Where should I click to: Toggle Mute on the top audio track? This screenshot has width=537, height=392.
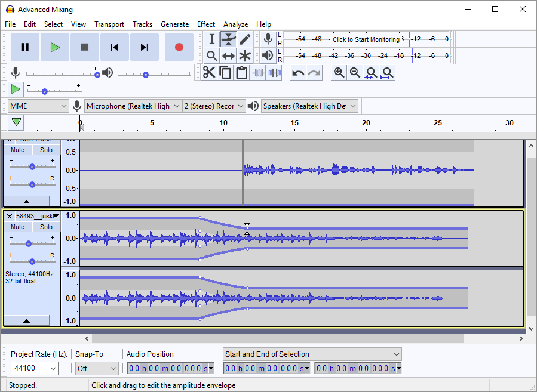18,150
